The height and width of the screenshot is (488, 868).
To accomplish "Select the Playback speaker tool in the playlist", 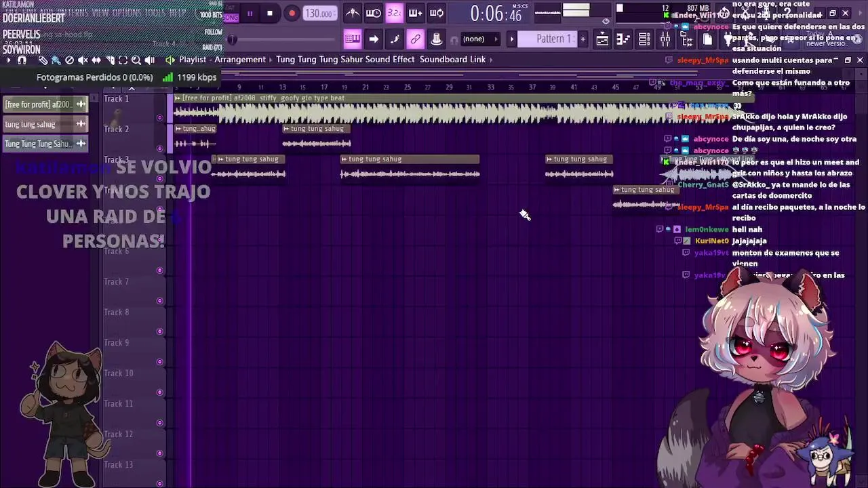I will (x=149, y=60).
